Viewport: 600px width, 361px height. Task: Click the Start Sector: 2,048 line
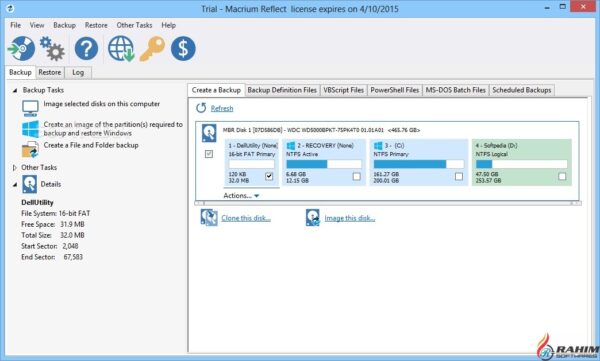coord(50,246)
